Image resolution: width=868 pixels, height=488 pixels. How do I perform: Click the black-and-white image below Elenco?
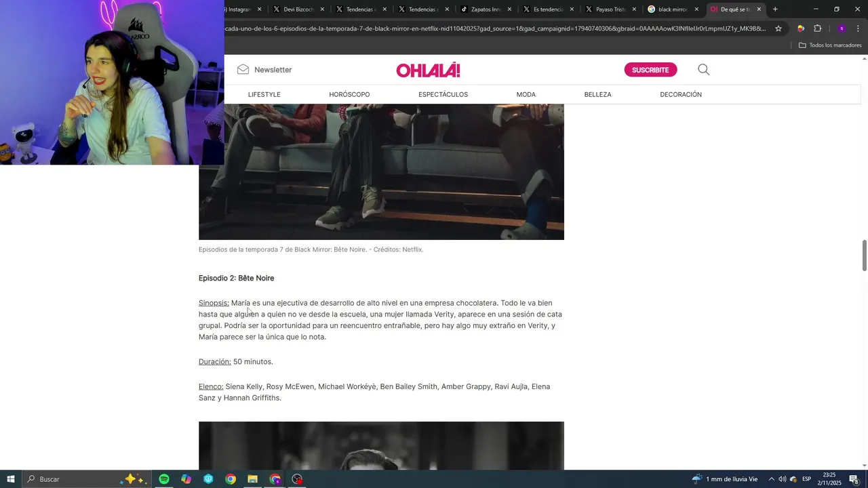(x=381, y=445)
